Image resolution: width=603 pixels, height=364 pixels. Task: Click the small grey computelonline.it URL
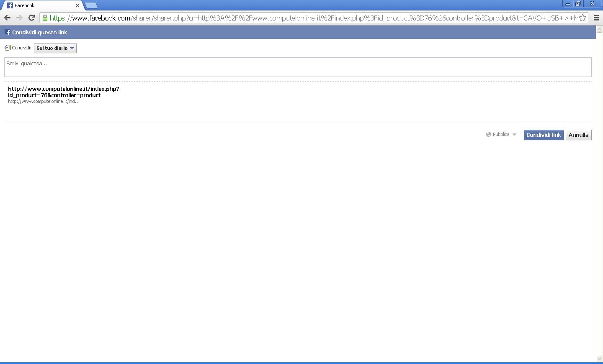point(44,101)
